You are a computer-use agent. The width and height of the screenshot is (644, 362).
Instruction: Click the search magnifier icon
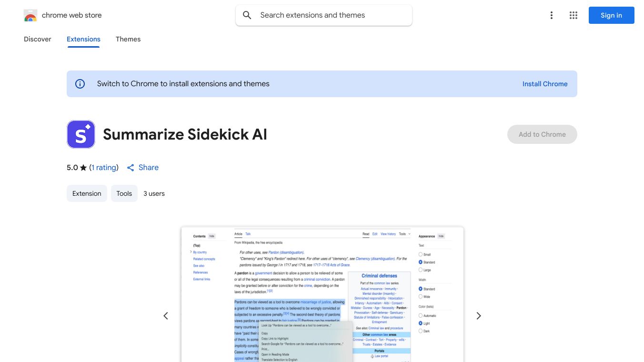247,15
